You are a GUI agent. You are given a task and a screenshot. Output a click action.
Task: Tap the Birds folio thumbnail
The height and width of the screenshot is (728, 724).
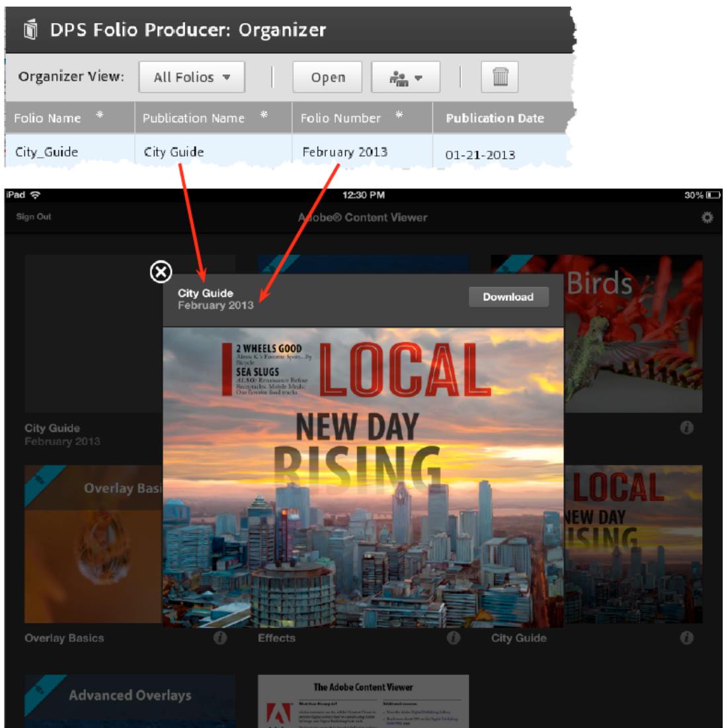coord(633,333)
